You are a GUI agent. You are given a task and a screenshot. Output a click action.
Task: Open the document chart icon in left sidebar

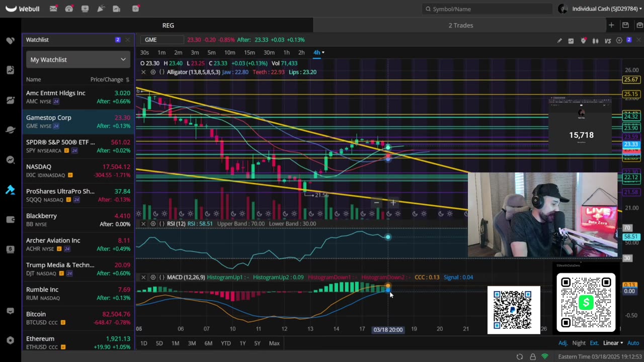(11, 70)
